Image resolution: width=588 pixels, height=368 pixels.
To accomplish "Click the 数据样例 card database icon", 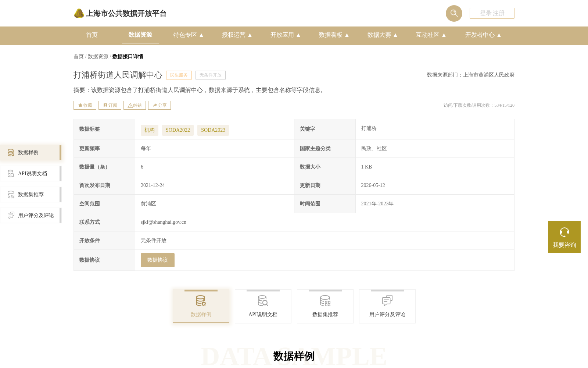I will (201, 301).
